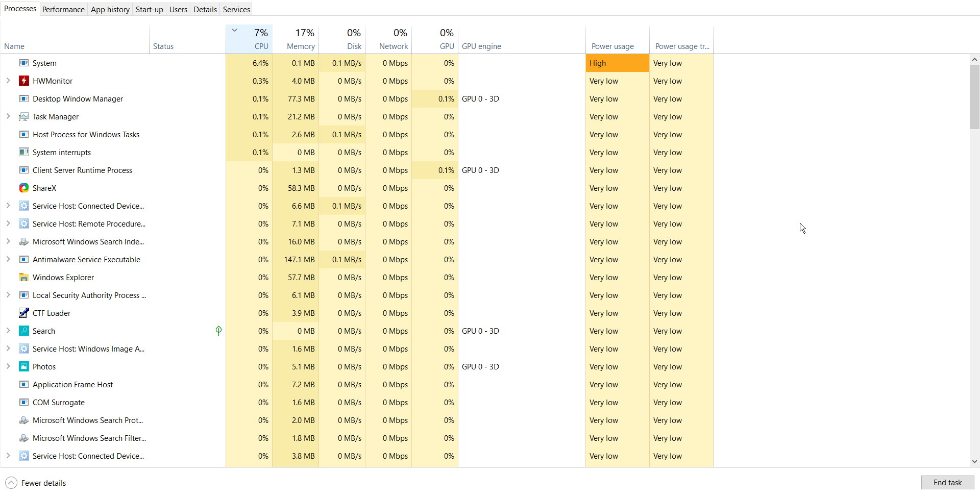This screenshot has height=498, width=980.
Task: Click the CTF Loader pen icon
Action: (24, 313)
